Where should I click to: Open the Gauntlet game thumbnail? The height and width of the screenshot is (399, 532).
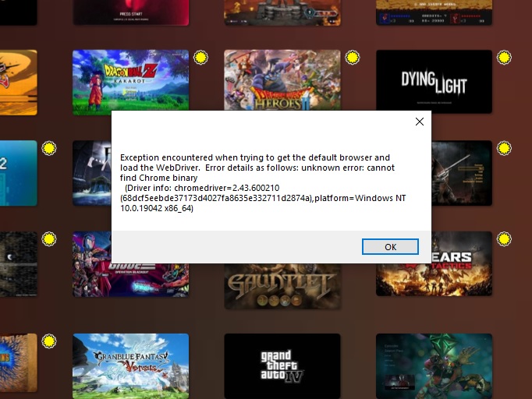tap(282, 286)
